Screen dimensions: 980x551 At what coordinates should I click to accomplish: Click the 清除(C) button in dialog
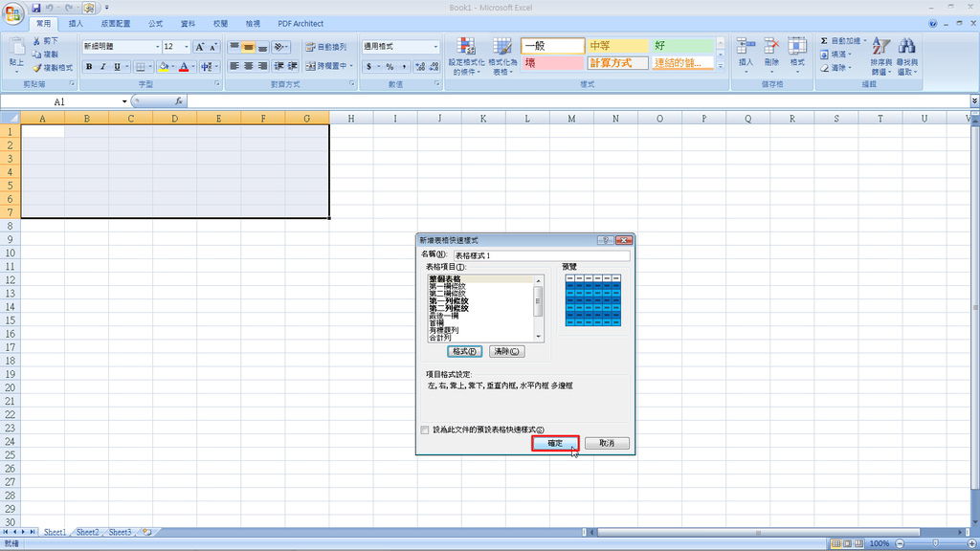click(x=506, y=352)
